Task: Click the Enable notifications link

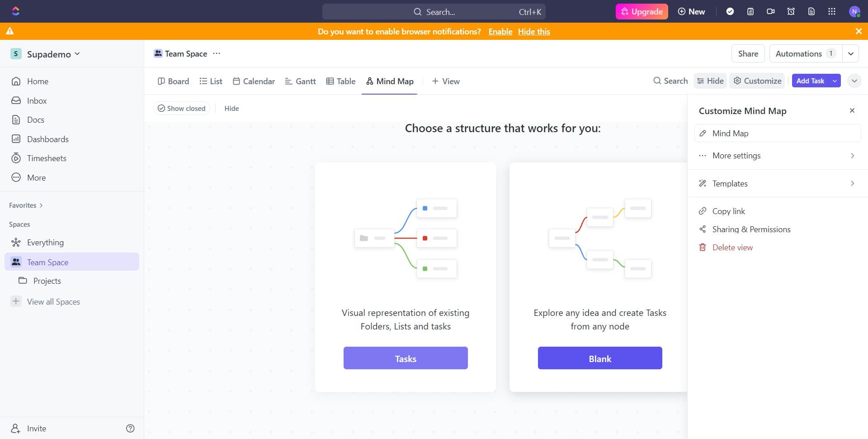Action: 500,31
